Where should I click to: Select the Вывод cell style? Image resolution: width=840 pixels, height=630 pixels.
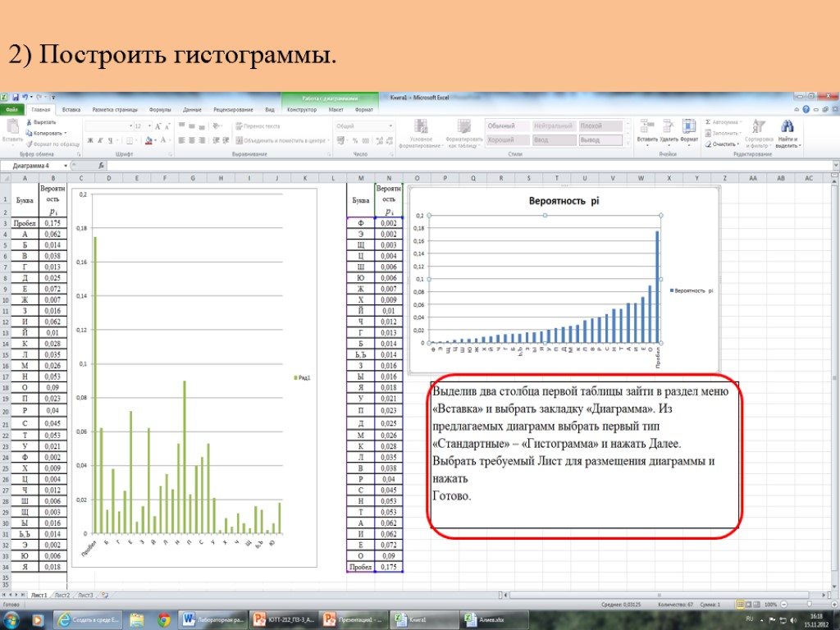[600, 139]
